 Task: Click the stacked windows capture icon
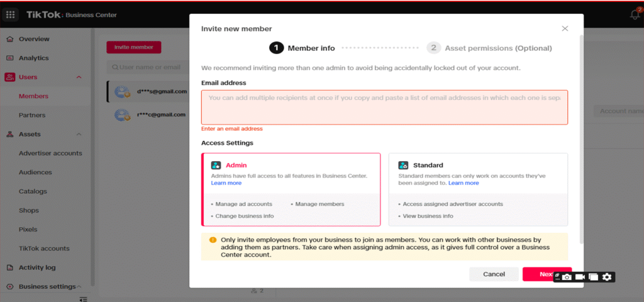[x=593, y=277]
